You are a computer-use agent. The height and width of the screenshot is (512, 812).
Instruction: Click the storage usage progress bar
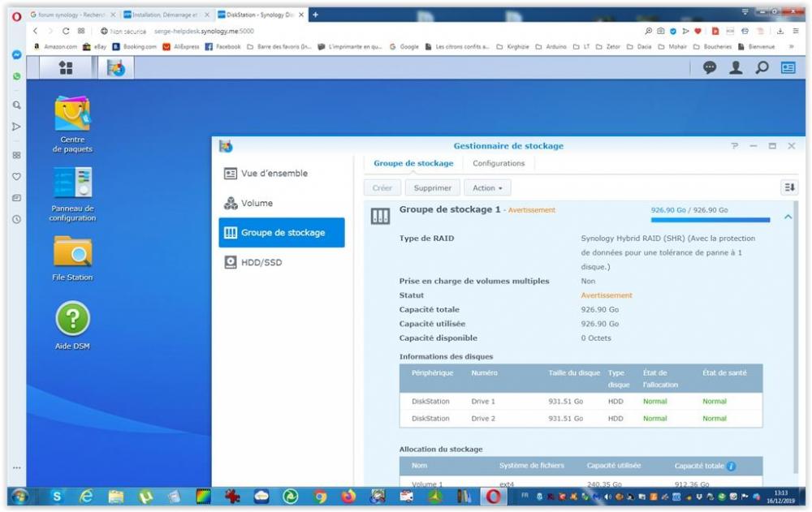click(710, 220)
